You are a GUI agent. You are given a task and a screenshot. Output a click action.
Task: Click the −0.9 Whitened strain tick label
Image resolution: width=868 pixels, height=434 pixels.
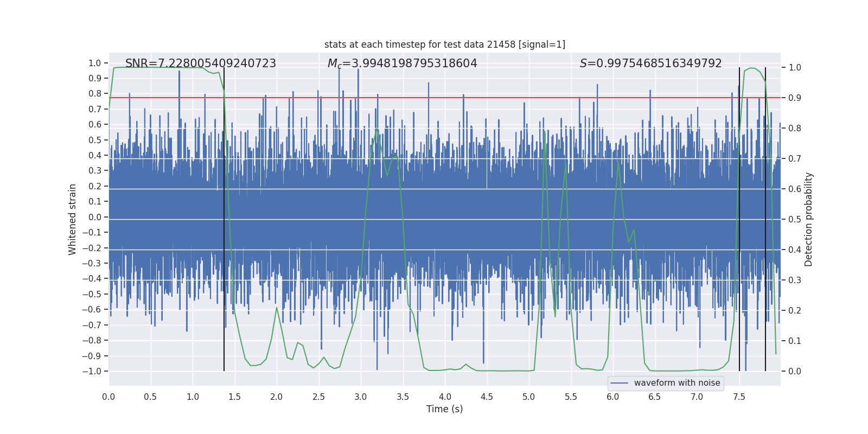pos(92,356)
